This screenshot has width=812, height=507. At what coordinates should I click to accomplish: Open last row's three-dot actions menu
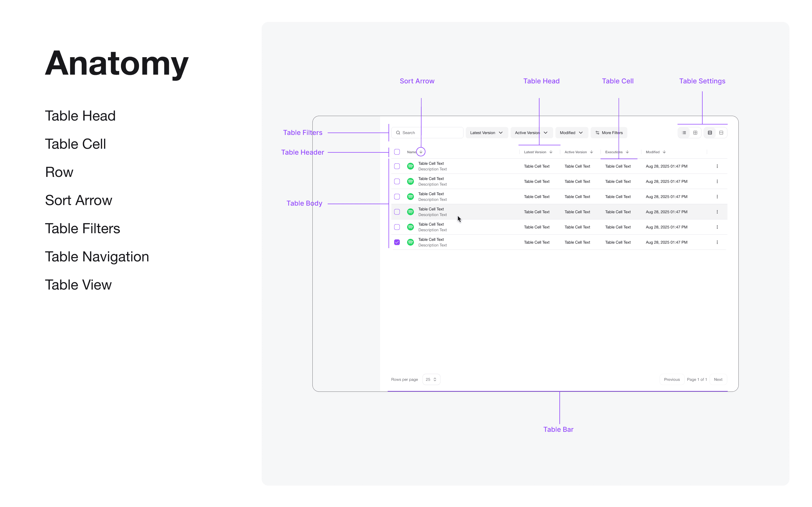pyautogui.click(x=717, y=243)
